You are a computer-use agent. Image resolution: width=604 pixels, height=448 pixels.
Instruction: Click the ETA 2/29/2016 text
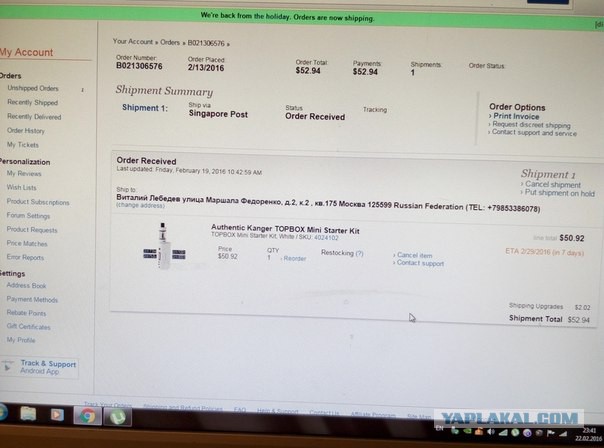tap(544, 252)
